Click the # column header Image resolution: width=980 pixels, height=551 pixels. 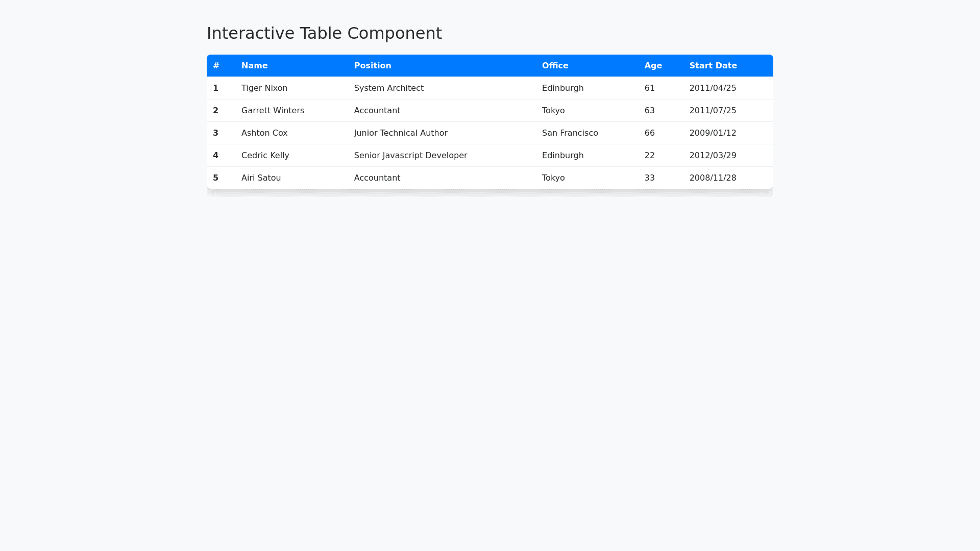pyautogui.click(x=216, y=65)
